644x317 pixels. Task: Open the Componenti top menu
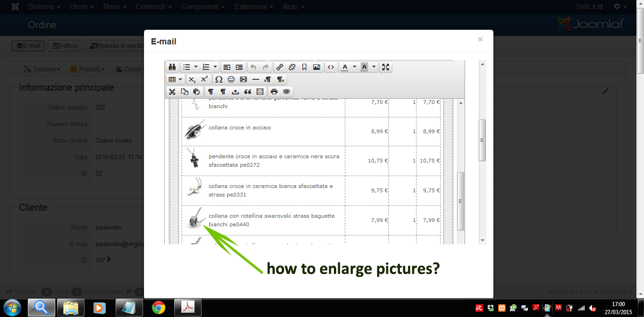[202, 7]
